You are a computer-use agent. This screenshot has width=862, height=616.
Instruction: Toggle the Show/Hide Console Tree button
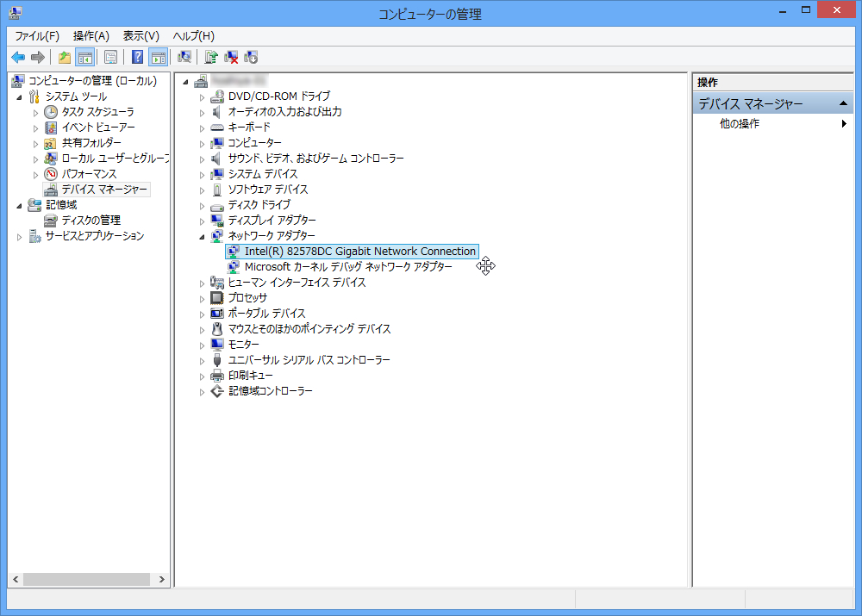coord(85,57)
